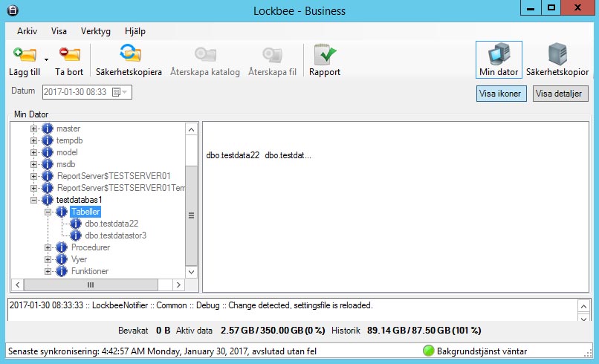
Task: Click the Lägg till folder icon
Action: point(25,54)
